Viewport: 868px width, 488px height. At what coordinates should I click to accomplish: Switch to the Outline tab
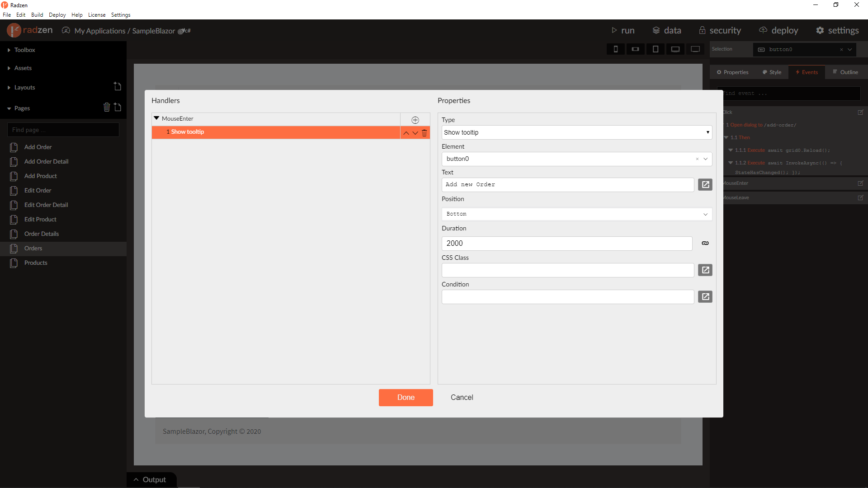pos(845,72)
